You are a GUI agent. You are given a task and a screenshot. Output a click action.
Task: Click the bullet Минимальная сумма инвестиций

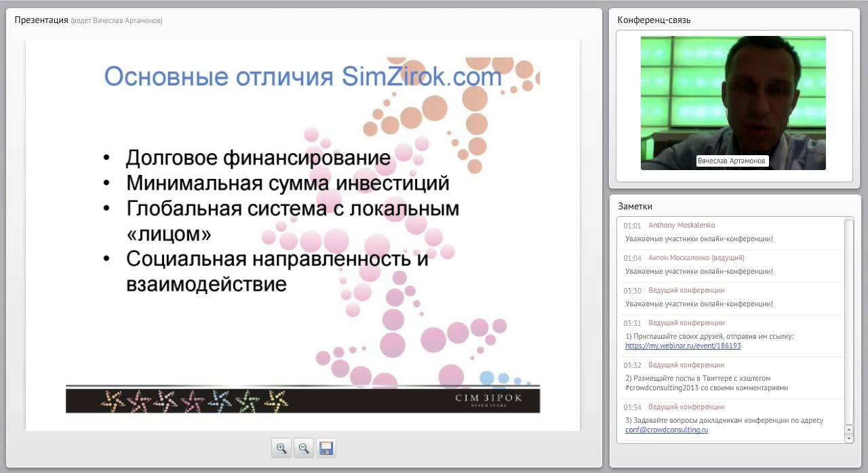pyautogui.click(x=288, y=183)
